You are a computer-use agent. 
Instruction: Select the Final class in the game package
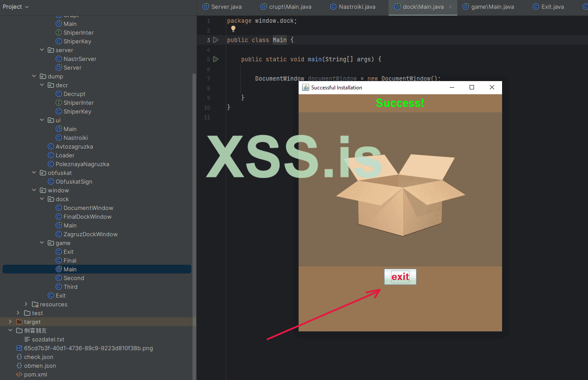(70, 260)
